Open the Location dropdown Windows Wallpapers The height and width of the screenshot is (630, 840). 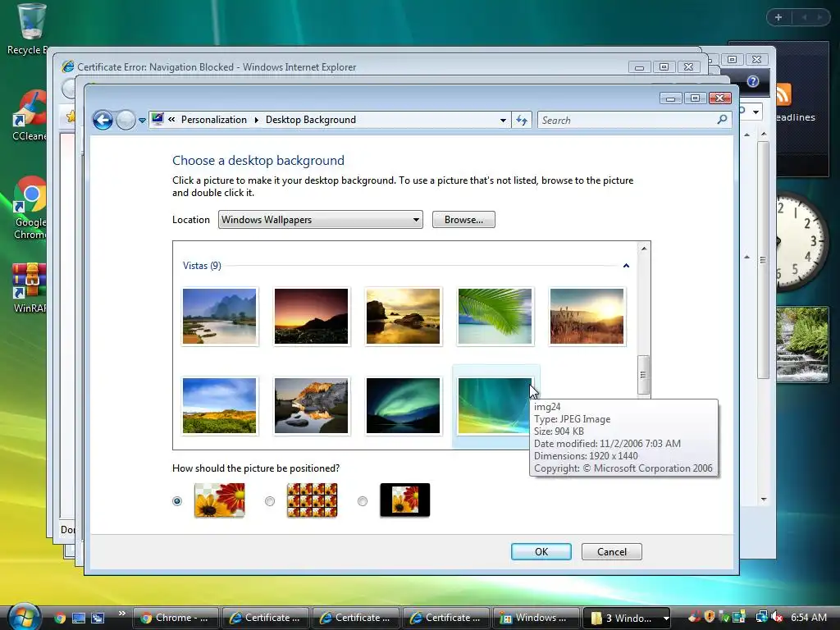pyautogui.click(x=321, y=220)
